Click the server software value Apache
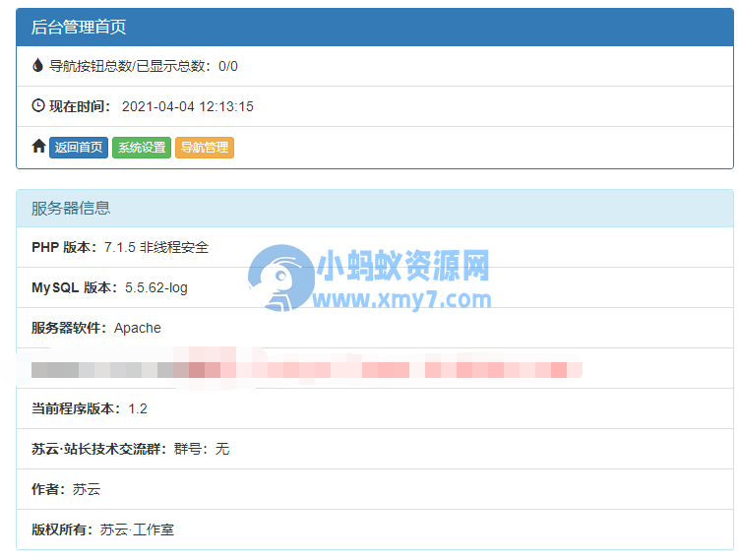 click(x=138, y=328)
